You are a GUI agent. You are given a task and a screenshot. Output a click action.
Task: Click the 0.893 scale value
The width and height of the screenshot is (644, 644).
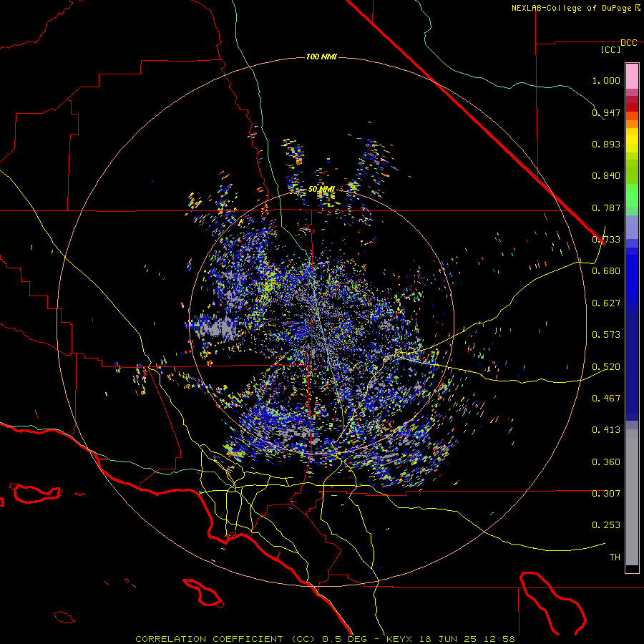[606, 144]
